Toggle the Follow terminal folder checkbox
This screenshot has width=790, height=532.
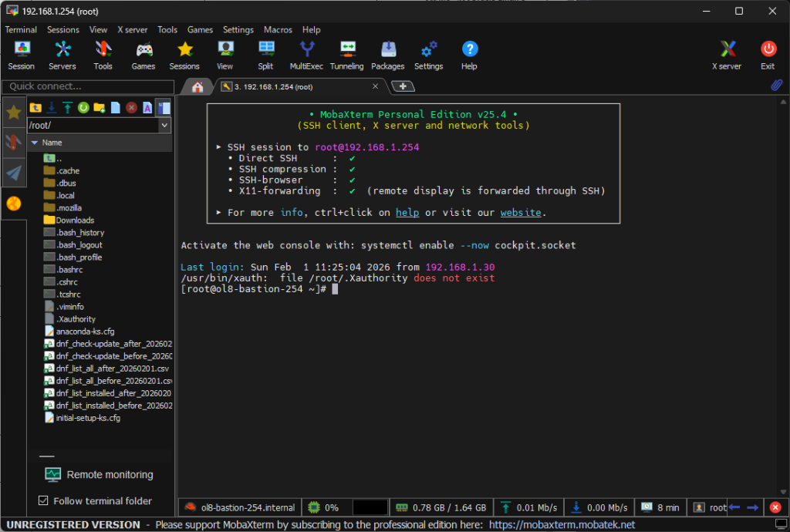(x=43, y=501)
